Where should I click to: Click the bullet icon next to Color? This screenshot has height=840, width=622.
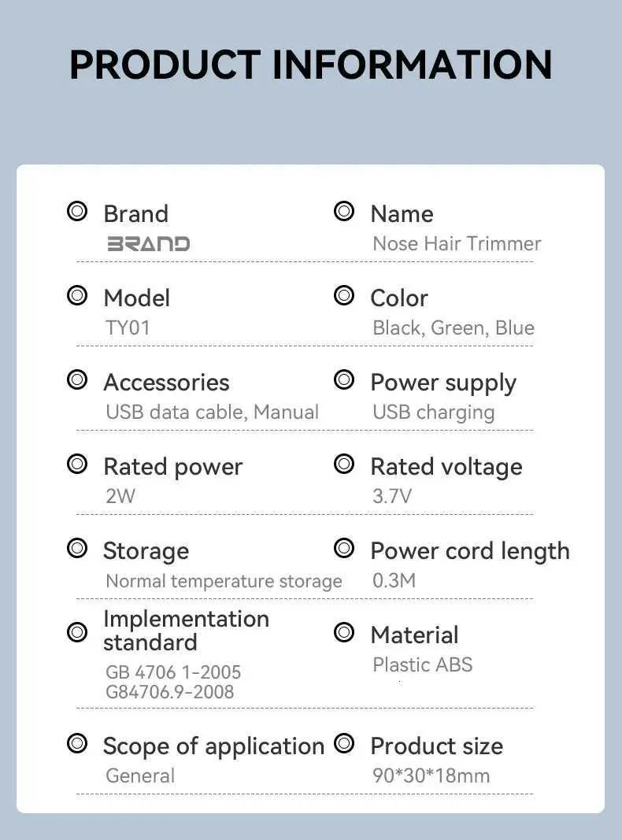coord(344,296)
